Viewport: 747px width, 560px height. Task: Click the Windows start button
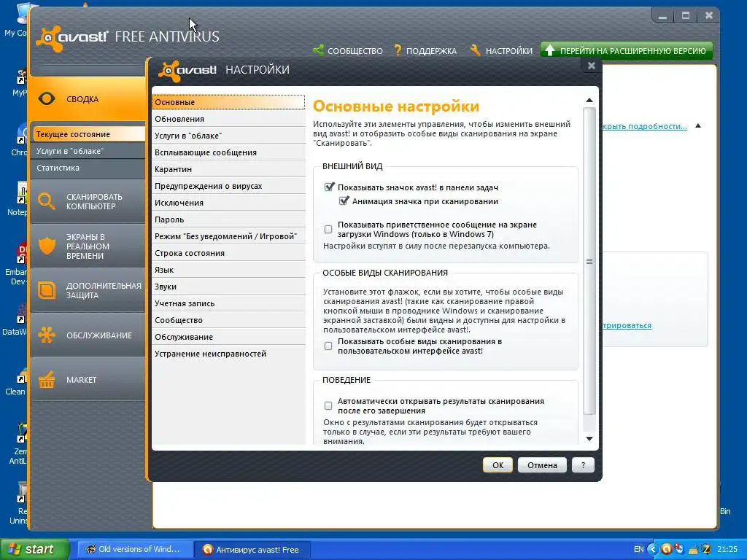click(x=34, y=549)
